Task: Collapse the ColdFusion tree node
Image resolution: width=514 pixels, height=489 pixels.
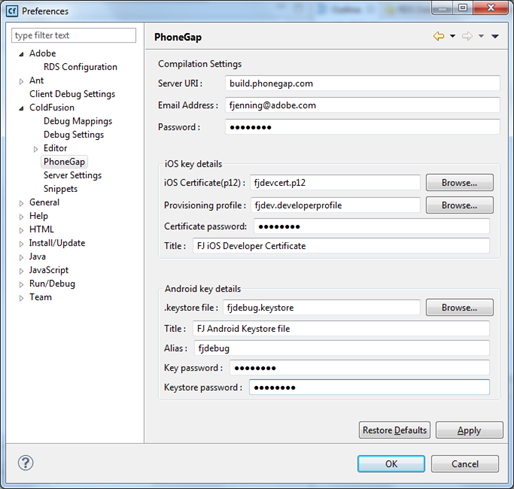Action: tap(21, 108)
